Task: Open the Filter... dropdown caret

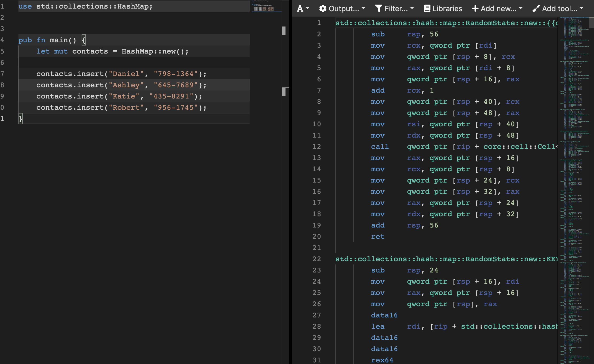Action: point(412,8)
